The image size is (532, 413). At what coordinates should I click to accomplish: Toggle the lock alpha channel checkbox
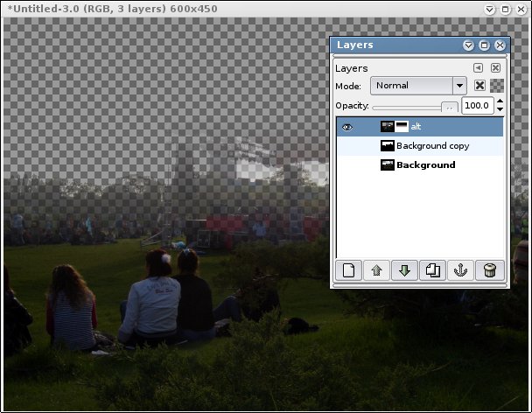click(x=479, y=86)
